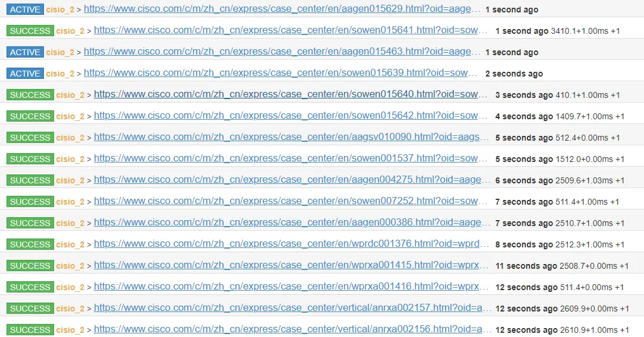Image resolution: width=644 pixels, height=337 pixels.
Task: Open the sowen015641.html task link
Action: (x=291, y=30)
